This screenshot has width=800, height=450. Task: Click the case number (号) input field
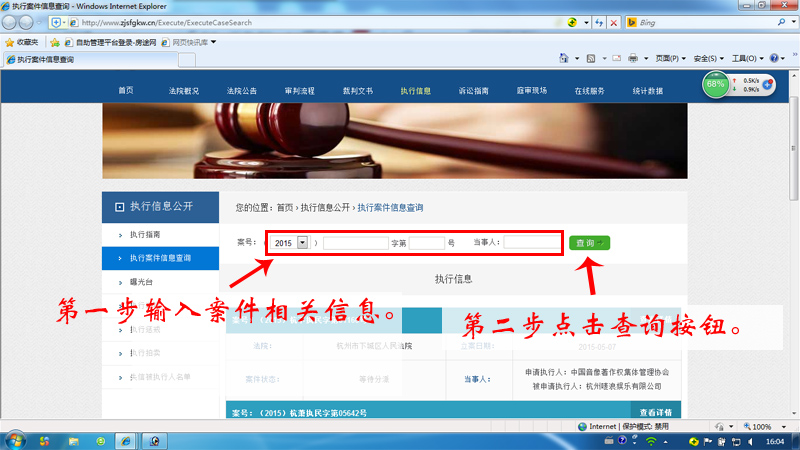tap(427, 243)
